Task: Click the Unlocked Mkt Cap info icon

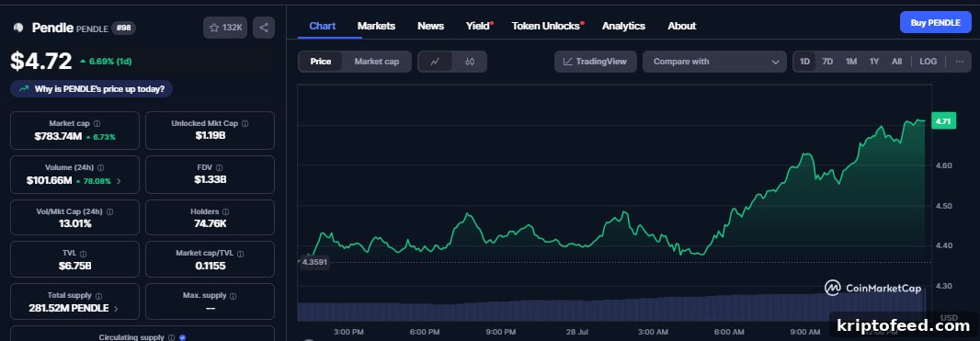Action: 245,124
